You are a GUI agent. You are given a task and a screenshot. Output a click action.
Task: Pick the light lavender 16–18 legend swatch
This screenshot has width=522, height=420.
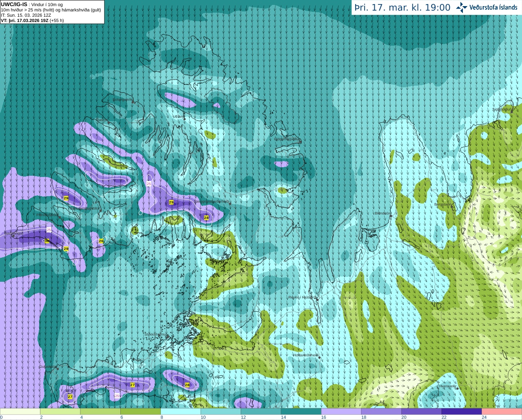click(341, 411)
